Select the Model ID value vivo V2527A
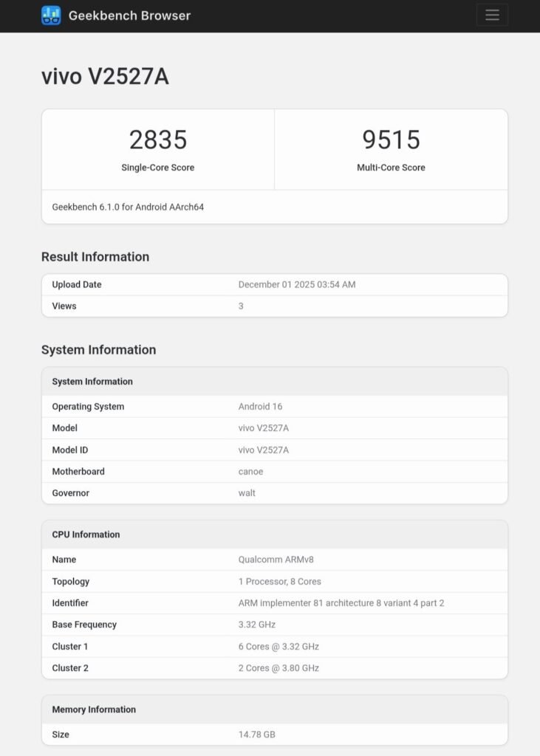Viewport: 540px width, 756px height. pos(264,450)
